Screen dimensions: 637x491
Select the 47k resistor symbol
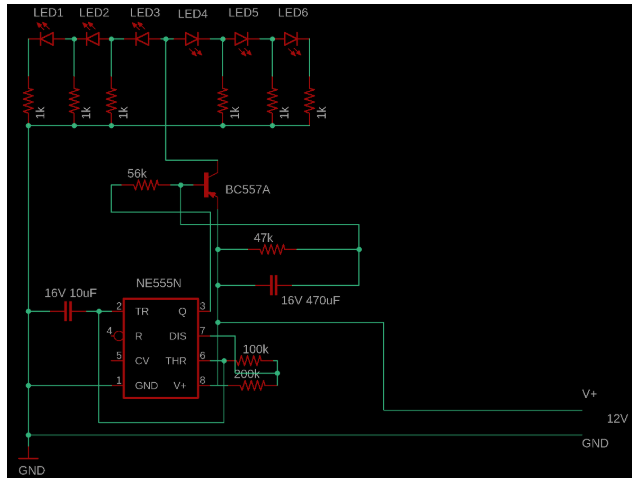click(x=268, y=249)
